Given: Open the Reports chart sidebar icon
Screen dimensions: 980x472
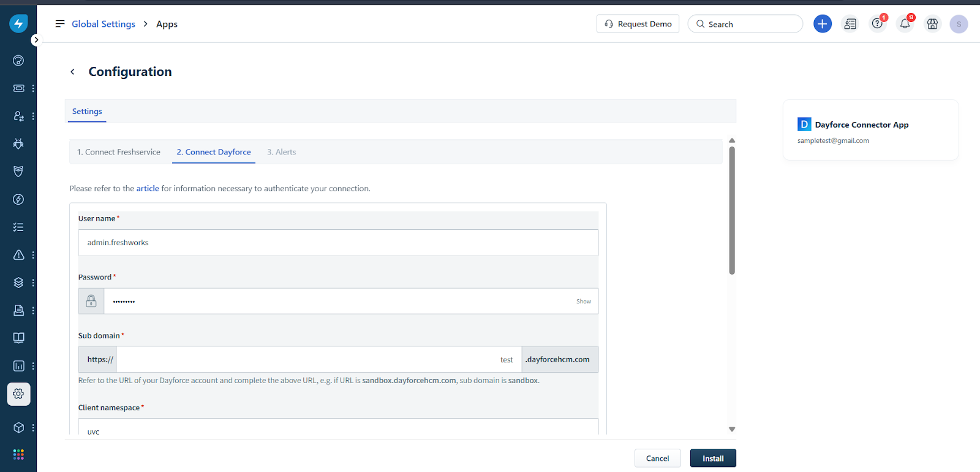Looking at the screenshot, I should pos(18,366).
